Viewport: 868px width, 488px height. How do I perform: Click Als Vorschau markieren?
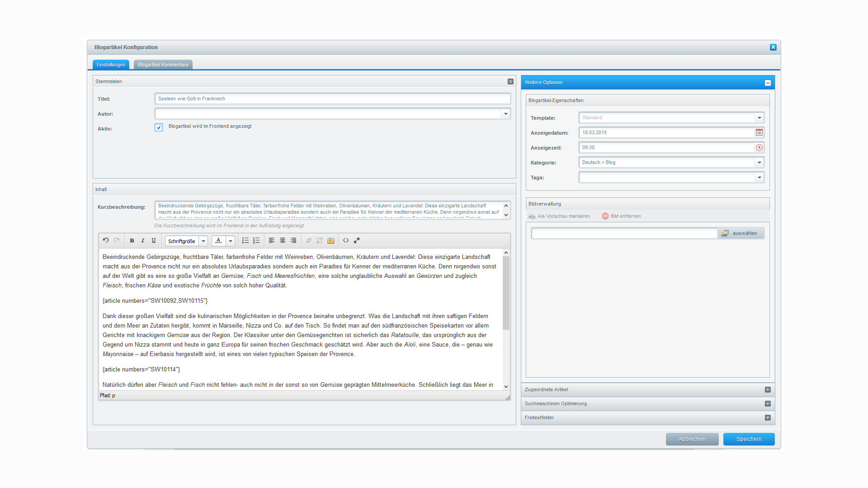559,216
